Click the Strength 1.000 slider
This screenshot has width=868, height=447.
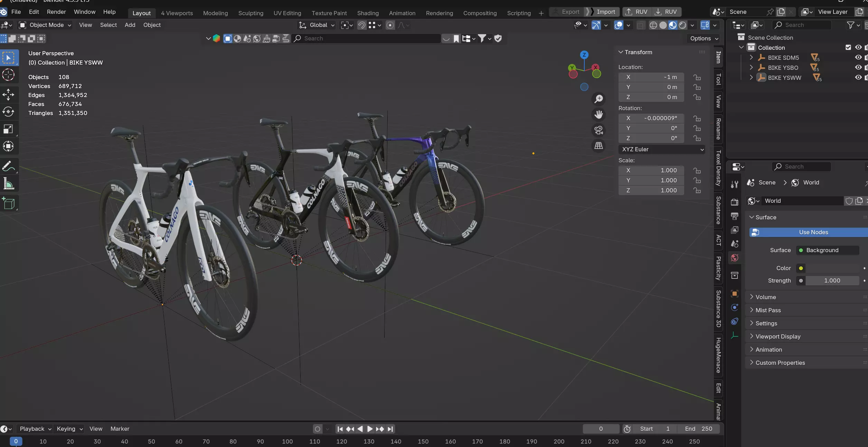832,281
